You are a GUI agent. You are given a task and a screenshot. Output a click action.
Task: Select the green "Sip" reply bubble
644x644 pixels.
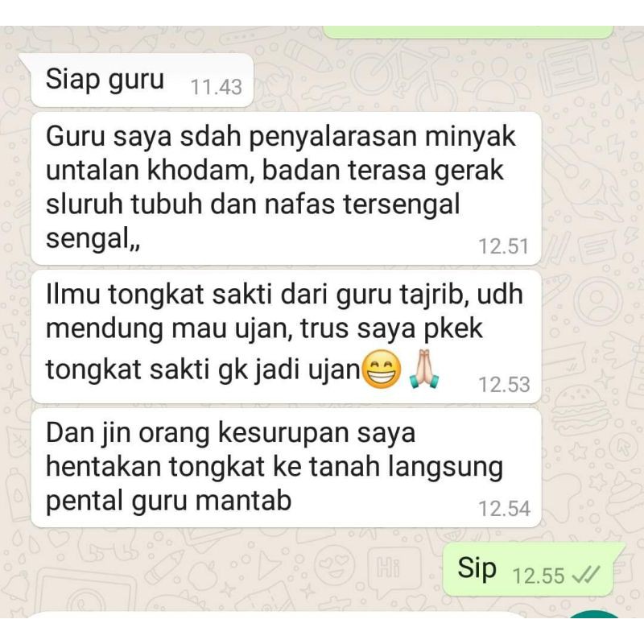(x=528, y=569)
